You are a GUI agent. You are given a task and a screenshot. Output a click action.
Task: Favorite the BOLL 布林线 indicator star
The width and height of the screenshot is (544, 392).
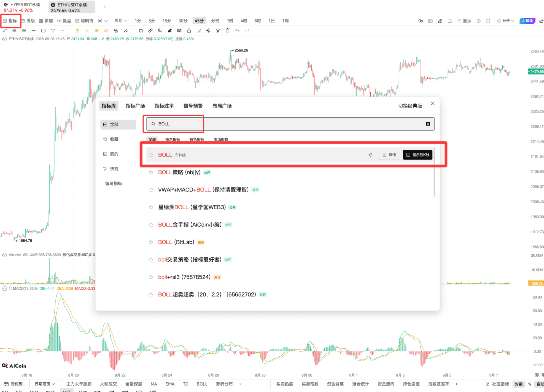tap(151, 155)
